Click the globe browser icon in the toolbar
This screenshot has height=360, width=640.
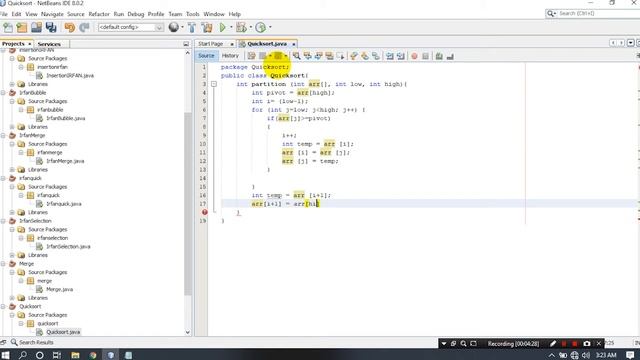(174, 27)
